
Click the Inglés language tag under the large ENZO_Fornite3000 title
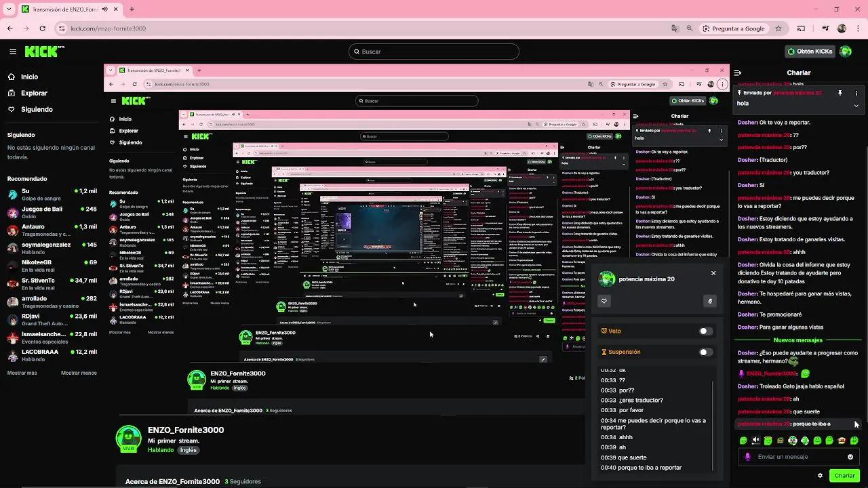pos(189,450)
